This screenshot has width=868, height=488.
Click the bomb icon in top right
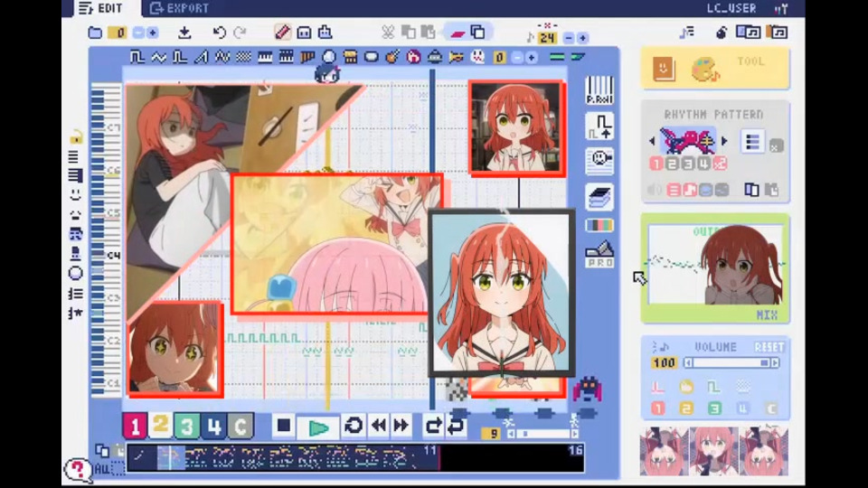(721, 33)
